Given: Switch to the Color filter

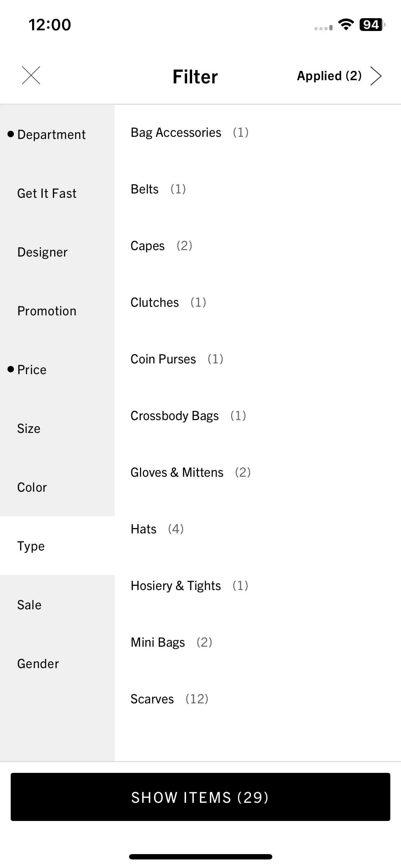Looking at the screenshot, I should click(57, 487).
